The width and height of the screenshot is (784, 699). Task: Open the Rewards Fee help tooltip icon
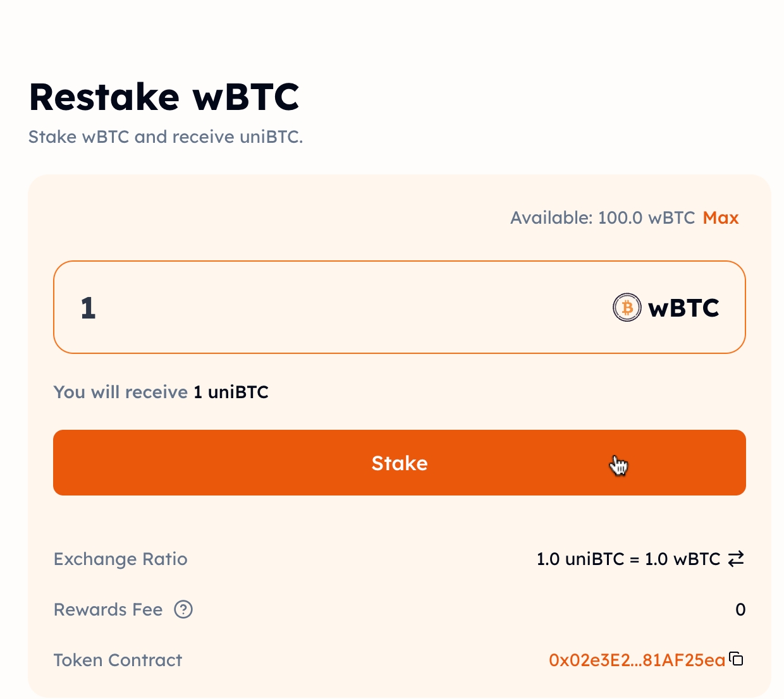183,610
